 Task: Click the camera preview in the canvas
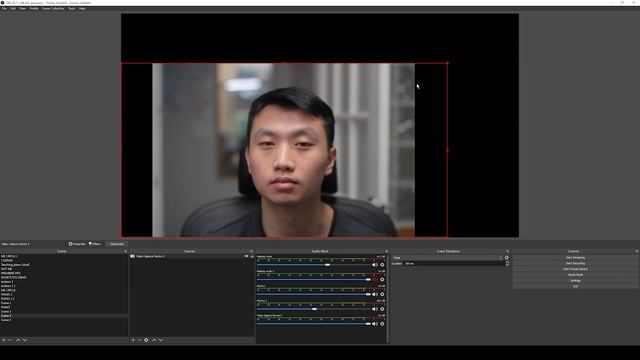(x=284, y=150)
